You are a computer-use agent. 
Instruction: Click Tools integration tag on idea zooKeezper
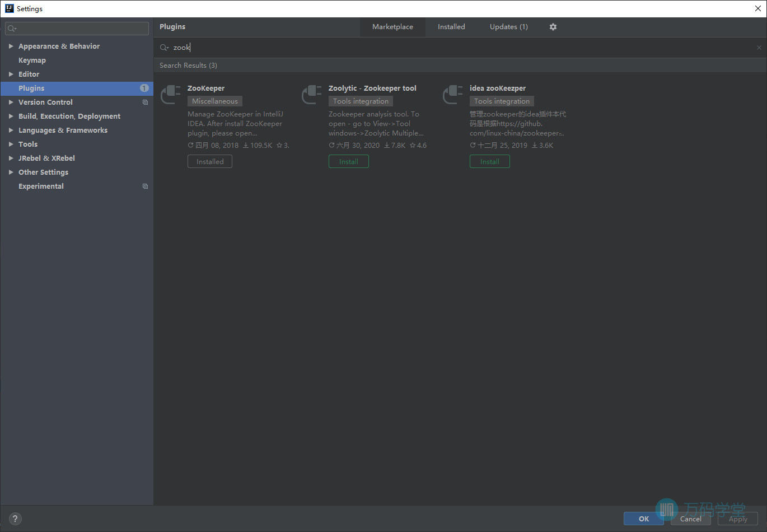pos(502,101)
